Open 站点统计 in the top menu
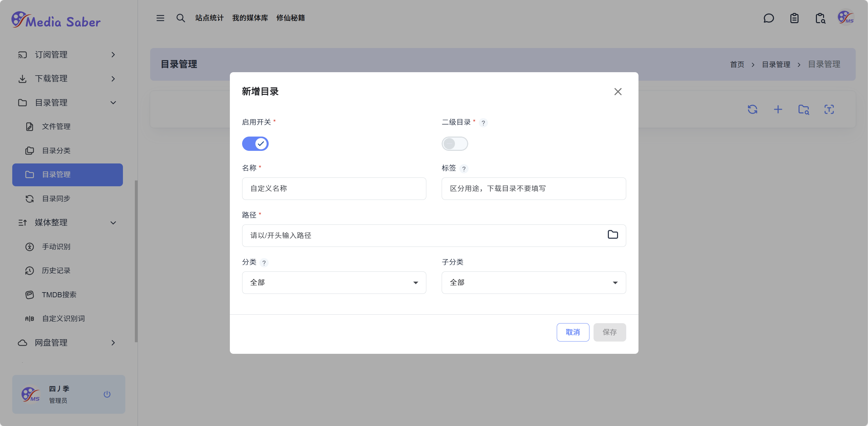The height and width of the screenshot is (426, 868). [x=209, y=18]
